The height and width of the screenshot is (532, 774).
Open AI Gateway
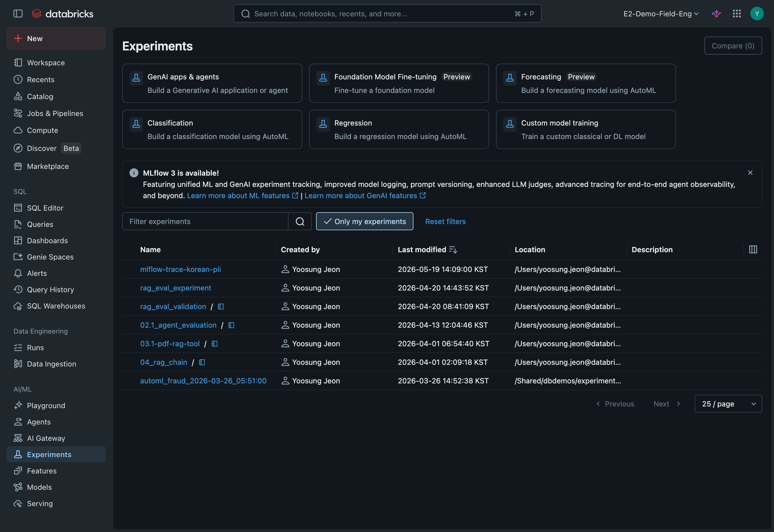[56, 438]
